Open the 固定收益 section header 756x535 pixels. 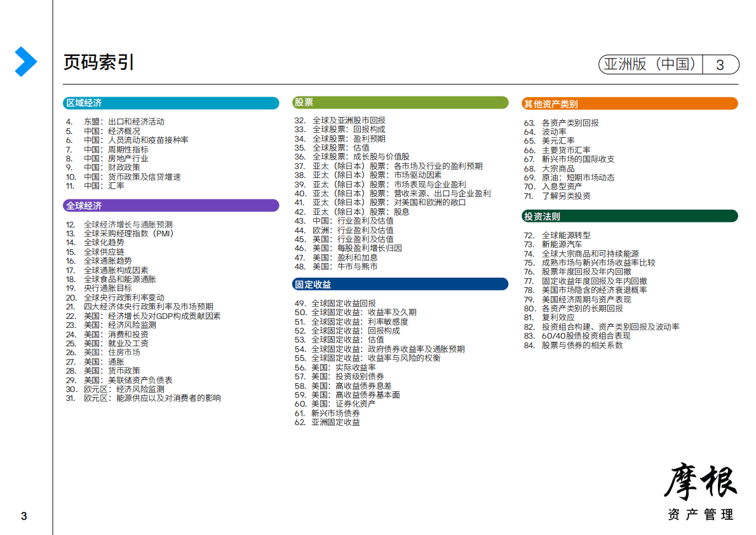(x=400, y=284)
